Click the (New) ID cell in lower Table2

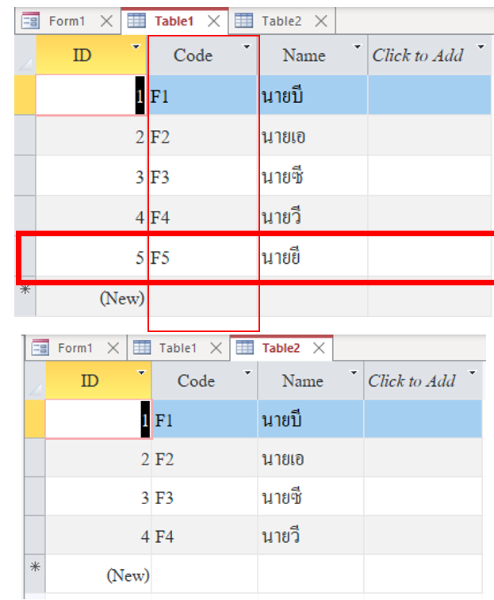click(98, 574)
